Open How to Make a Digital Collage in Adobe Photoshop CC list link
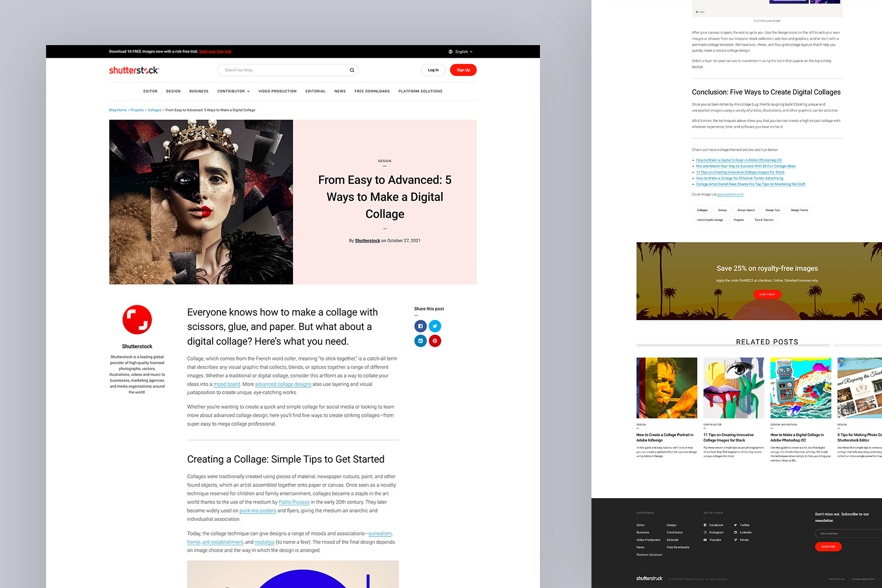The height and width of the screenshot is (588, 882). coord(739,160)
